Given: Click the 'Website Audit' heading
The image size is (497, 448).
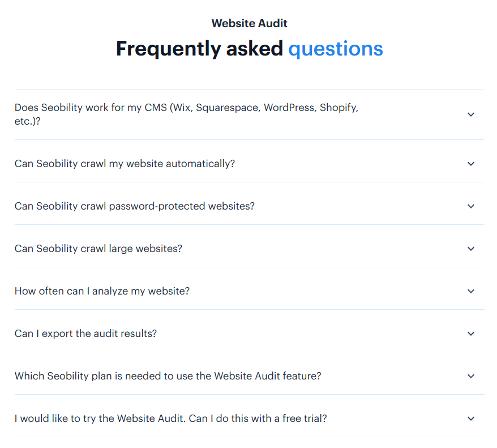Looking at the screenshot, I should (x=249, y=23).
